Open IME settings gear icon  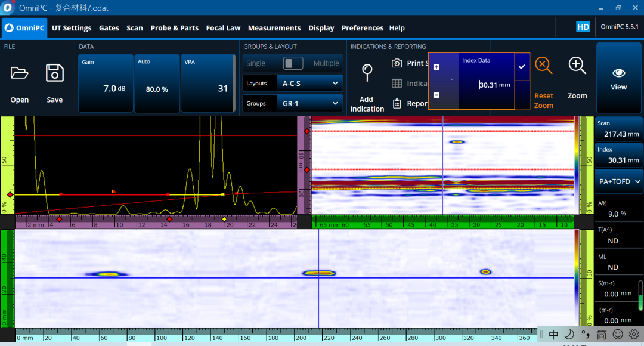click(634, 335)
